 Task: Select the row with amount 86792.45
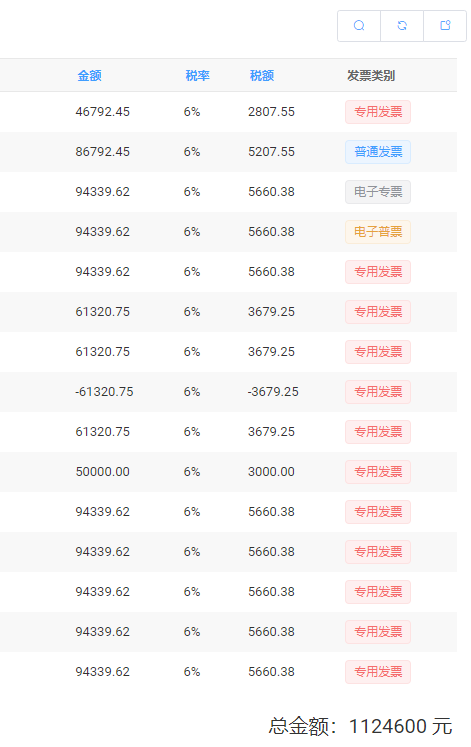coord(228,152)
